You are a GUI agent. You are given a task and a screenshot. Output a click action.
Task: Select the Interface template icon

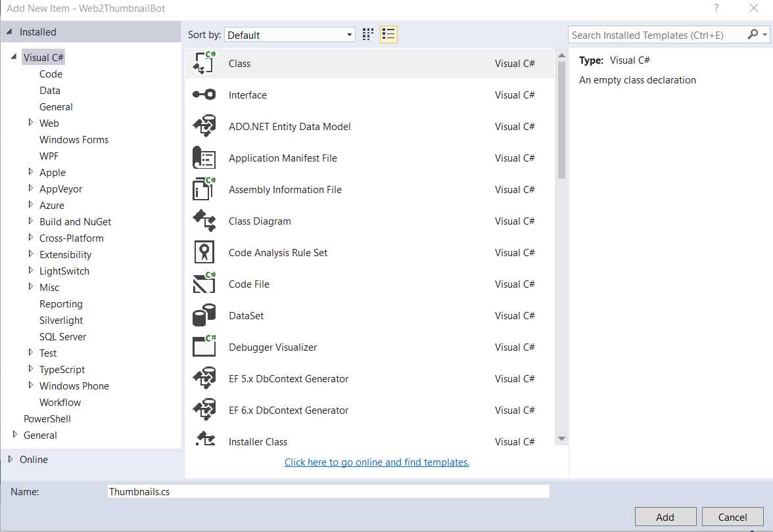tap(204, 95)
